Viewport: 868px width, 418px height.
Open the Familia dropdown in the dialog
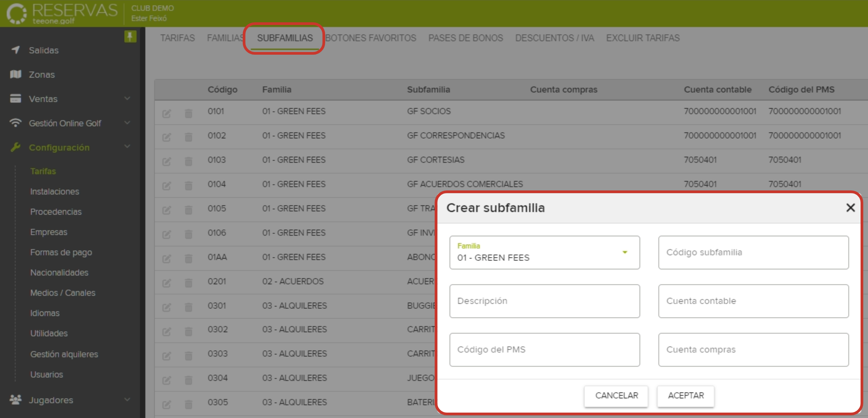[624, 252]
